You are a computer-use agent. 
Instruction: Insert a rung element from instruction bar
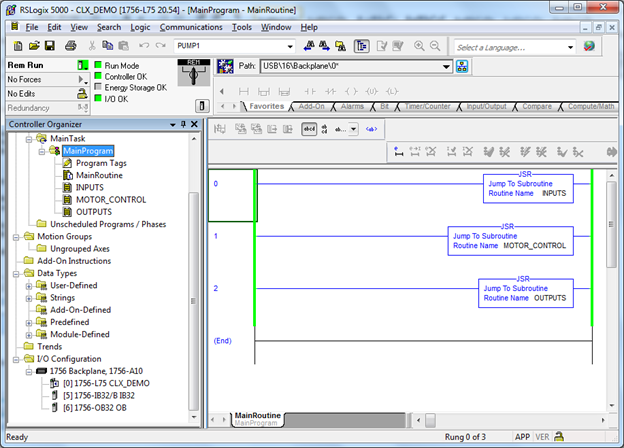pyautogui.click(x=244, y=92)
